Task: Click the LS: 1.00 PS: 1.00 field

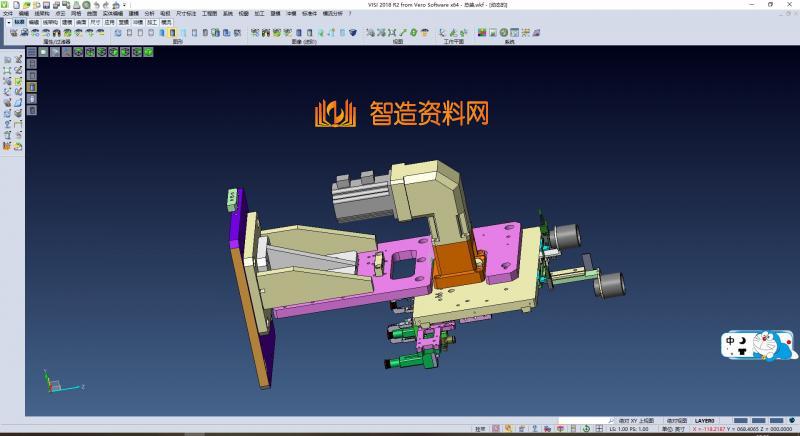Action: click(631, 429)
